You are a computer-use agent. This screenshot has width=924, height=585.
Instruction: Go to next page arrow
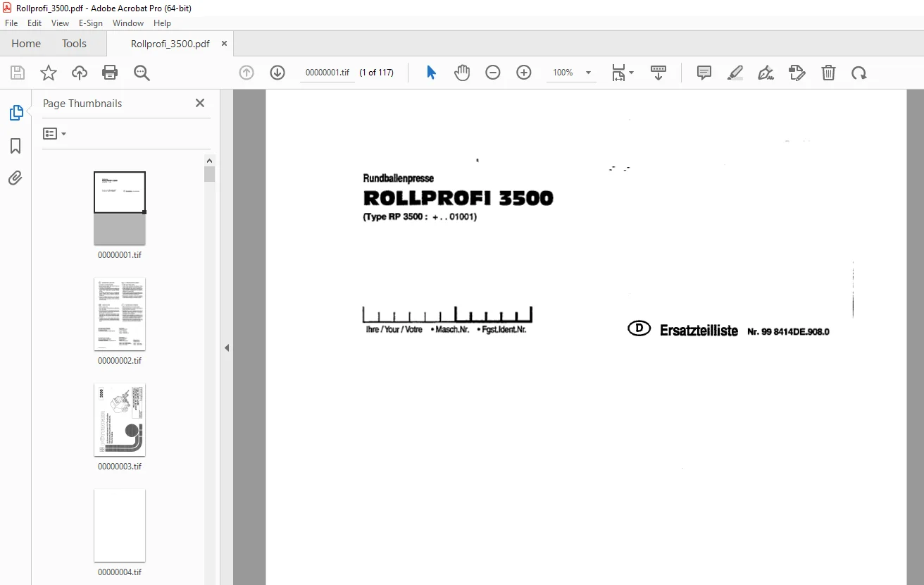click(x=277, y=73)
